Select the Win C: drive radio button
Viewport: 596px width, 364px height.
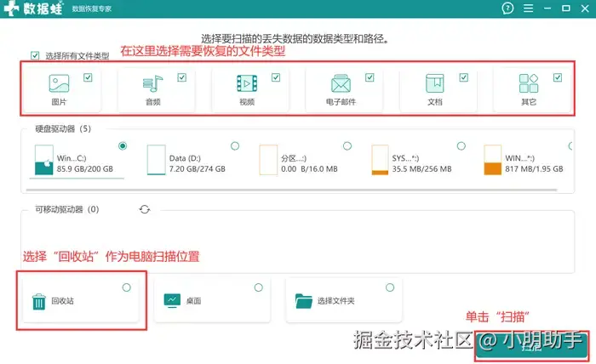point(123,145)
